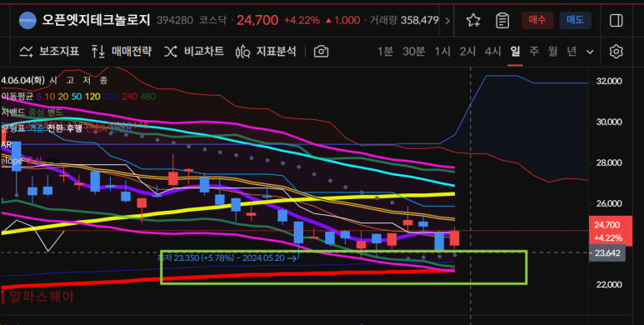The width and height of the screenshot is (644, 325).
Task: Open the chart settings gear
Action: [616, 52]
